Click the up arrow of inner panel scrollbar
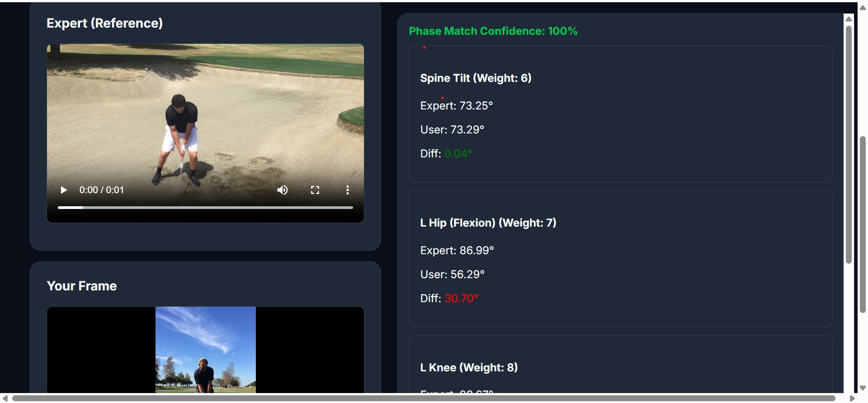Viewport: 868px width, 403px height. click(849, 19)
